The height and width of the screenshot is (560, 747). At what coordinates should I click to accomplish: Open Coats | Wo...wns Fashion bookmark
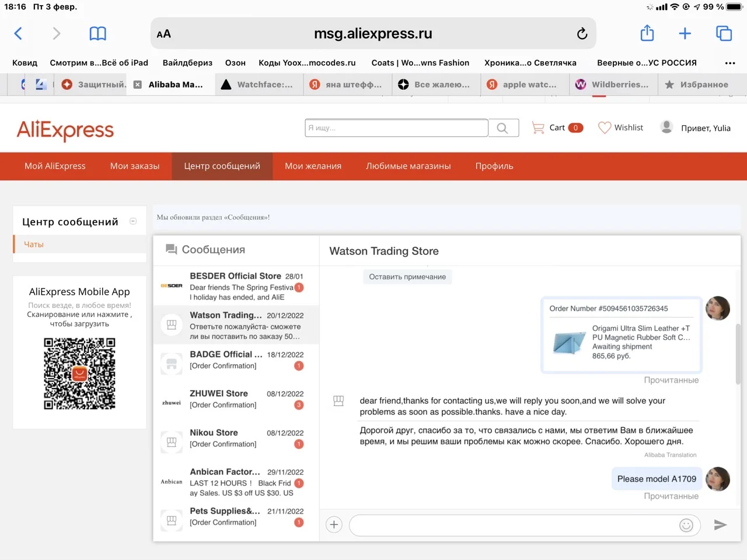click(x=420, y=63)
